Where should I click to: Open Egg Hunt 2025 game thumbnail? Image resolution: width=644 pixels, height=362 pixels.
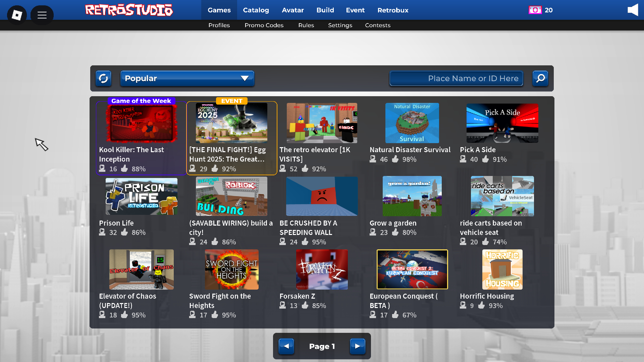(232, 123)
